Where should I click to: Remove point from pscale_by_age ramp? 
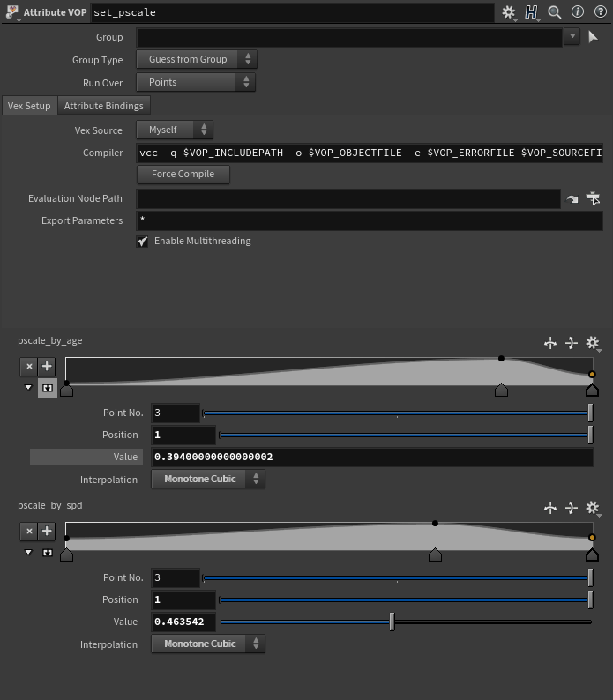[x=29, y=367]
